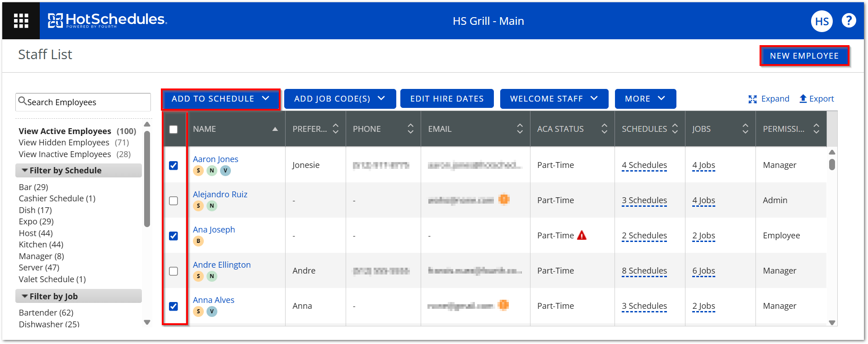The height and width of the screenshot is (344, 868).
Task: Collapse the Filter by Job section
Action: (x=79, y=296)
